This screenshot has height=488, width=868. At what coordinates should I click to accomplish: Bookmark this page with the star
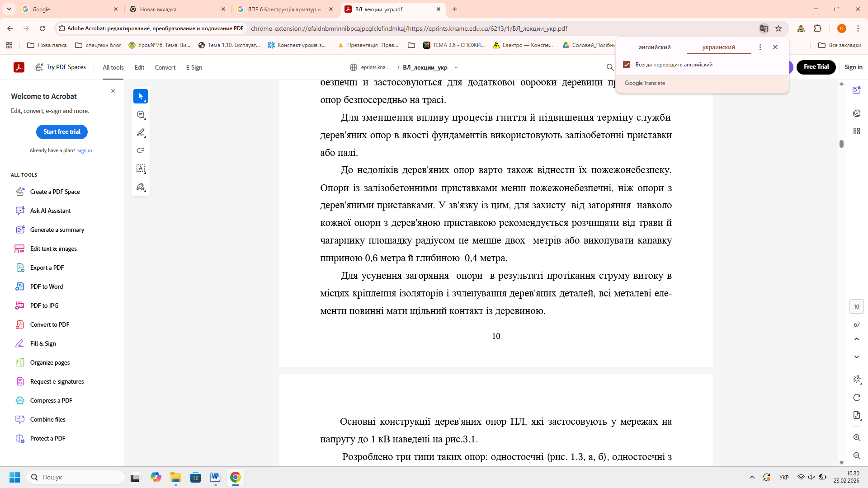(778, 28)
